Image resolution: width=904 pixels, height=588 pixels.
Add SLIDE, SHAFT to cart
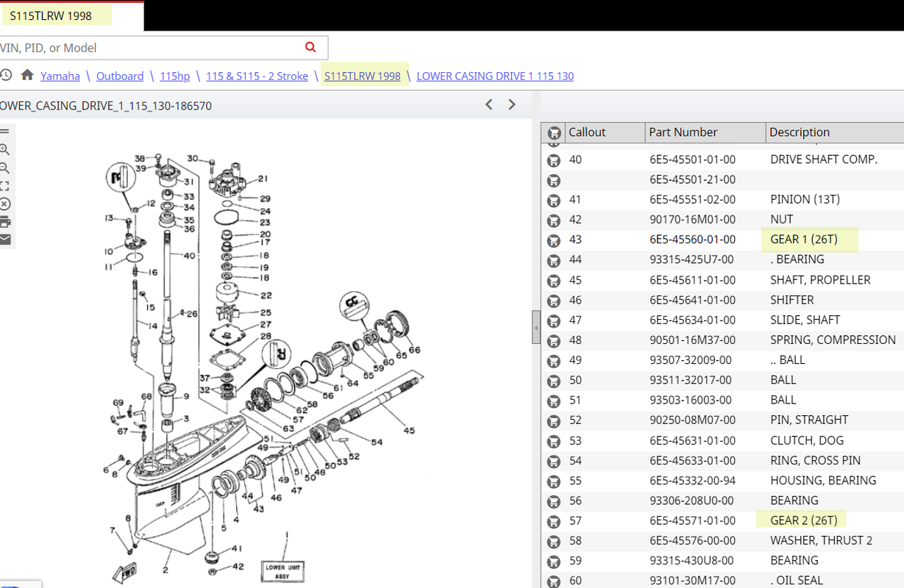click(553, 320)
